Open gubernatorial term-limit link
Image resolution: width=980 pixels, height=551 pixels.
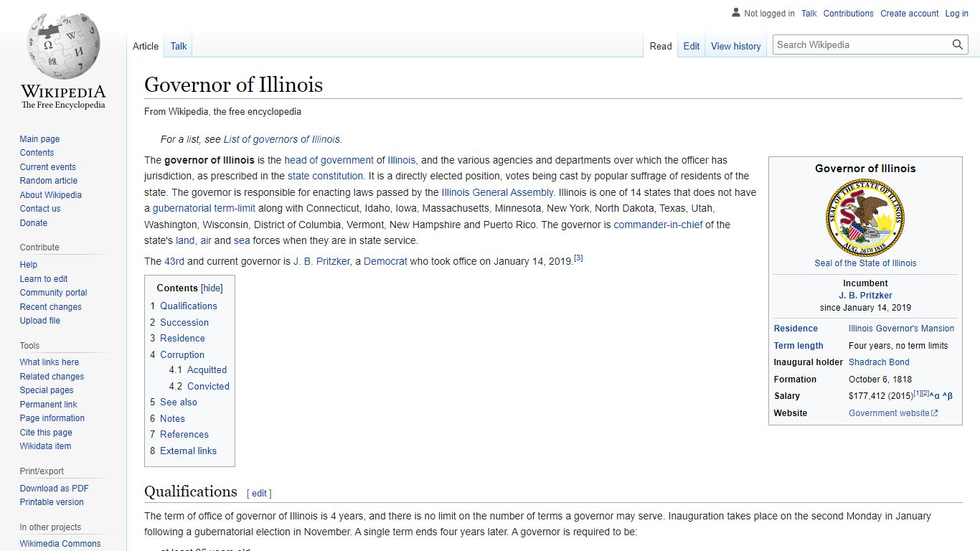click(x=204, y=209)
